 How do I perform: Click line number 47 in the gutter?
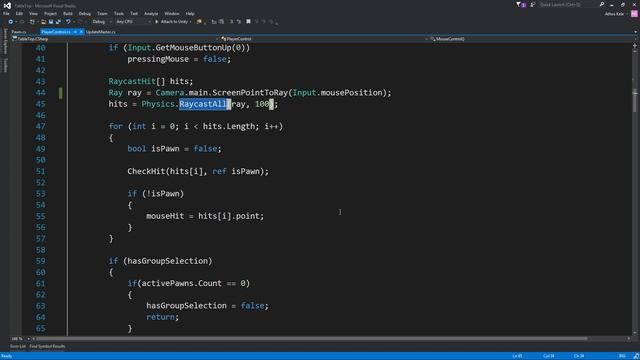(40, 127)
